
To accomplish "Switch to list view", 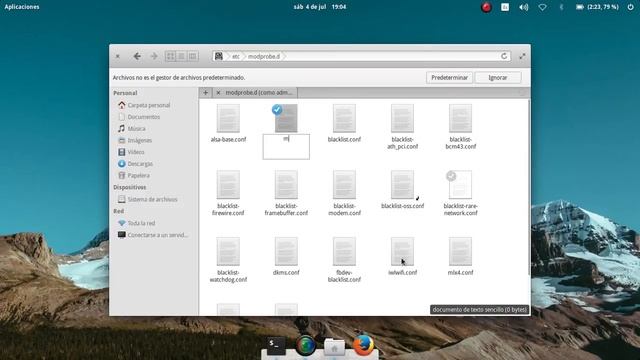I will [x=182, y=56].
